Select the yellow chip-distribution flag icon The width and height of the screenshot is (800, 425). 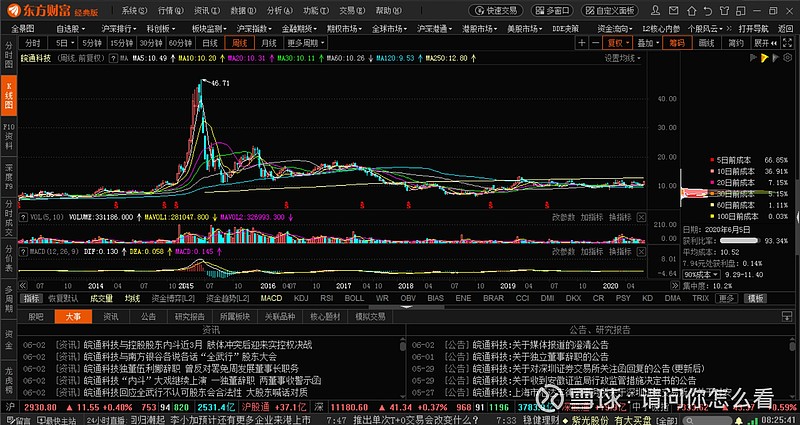coord(764,58)
